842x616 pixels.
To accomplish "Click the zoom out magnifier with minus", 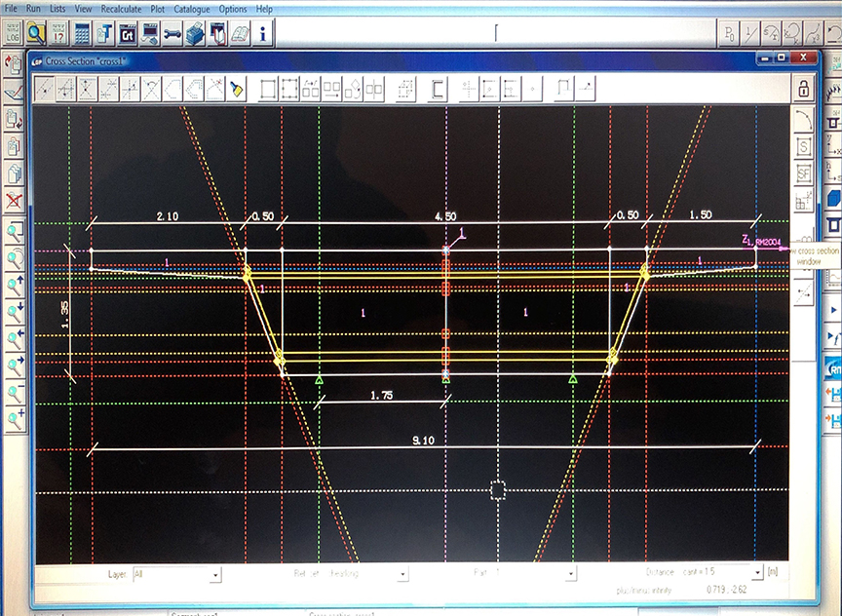I will 15,393.
